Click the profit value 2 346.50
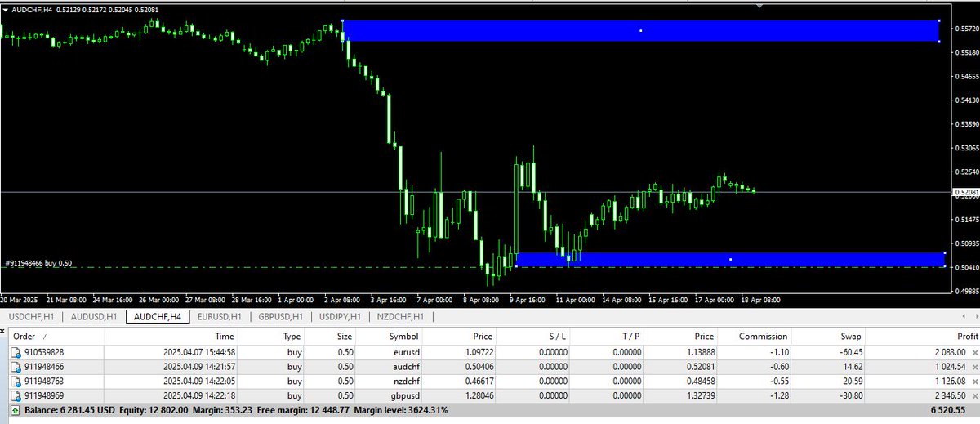Image resolution: width=980 pixels, height=424 pixels. tap(949, 396)
